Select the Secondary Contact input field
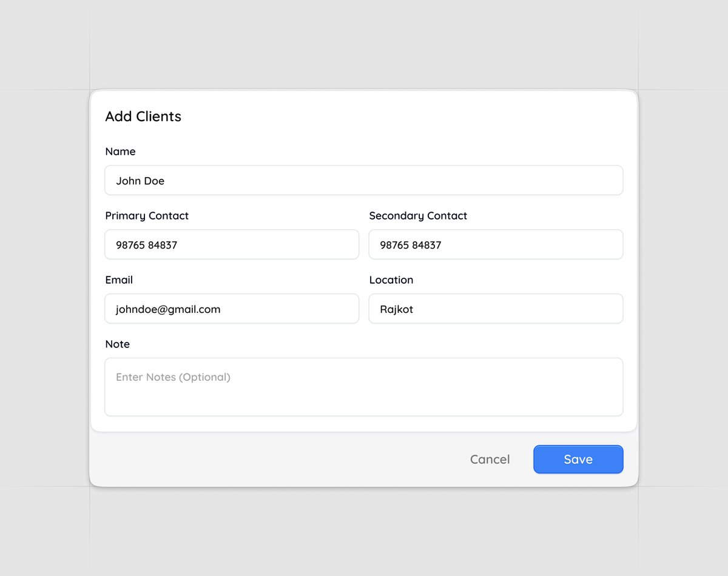The width and height of the screenshot is (728, 576). [496, 245]
